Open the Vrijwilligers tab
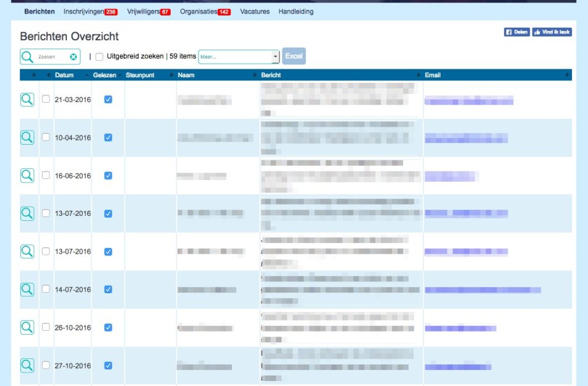The height and width of the screenshot is (386, 588). (148, 12)
